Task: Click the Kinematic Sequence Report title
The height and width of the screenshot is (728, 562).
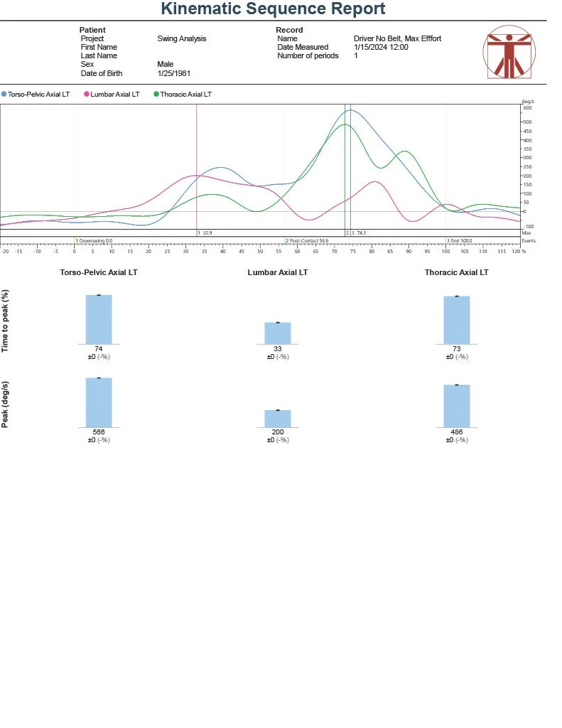Action: coord(273,9)
